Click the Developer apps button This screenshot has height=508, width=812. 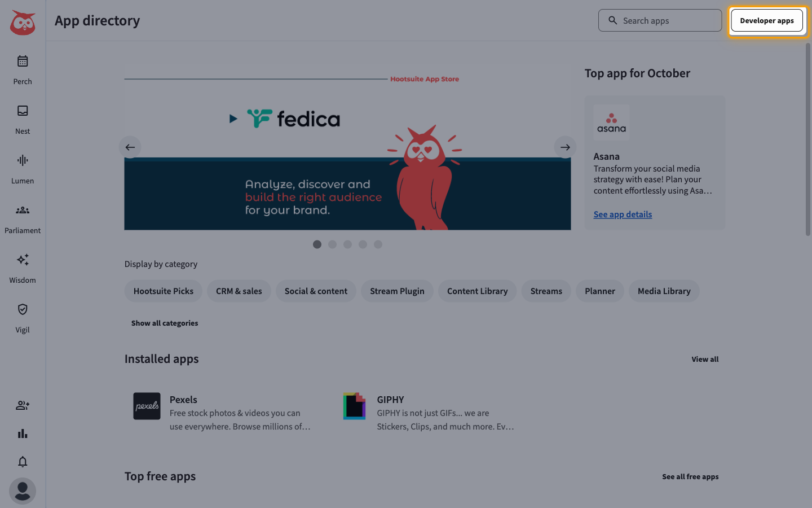(x=767, y=20)
